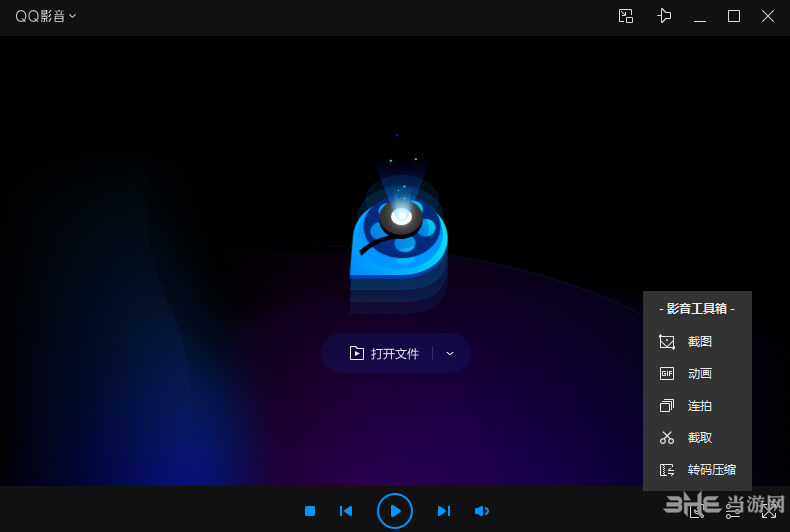
Task: Go to the previous track
Action: pyautogui.click(x=346, y=511)
